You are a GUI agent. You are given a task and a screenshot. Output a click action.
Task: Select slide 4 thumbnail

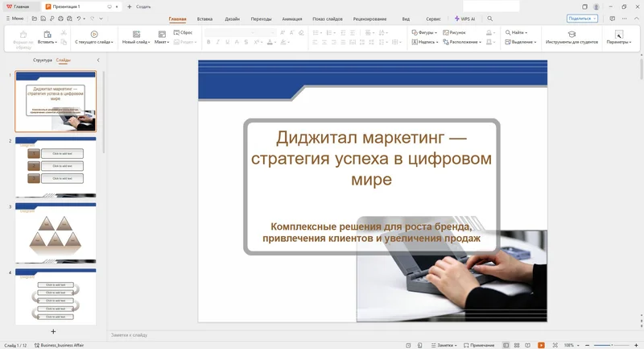pos(56,297)
